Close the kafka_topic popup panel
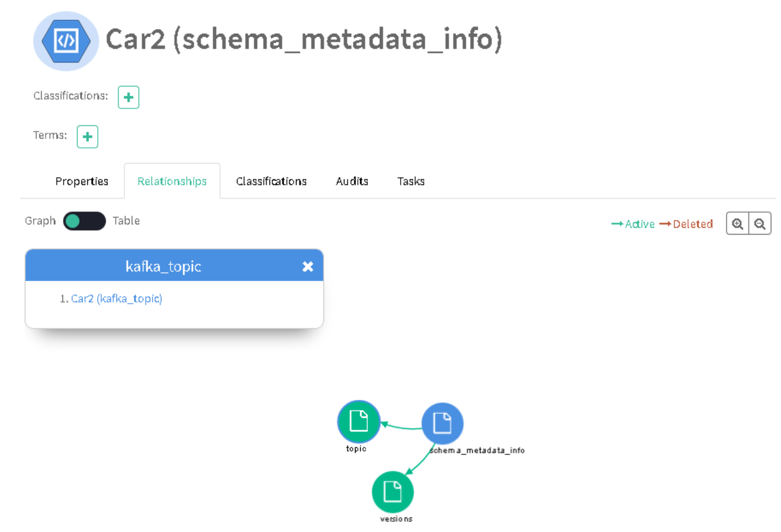The image size is (781, 532). tap(307, 267)
